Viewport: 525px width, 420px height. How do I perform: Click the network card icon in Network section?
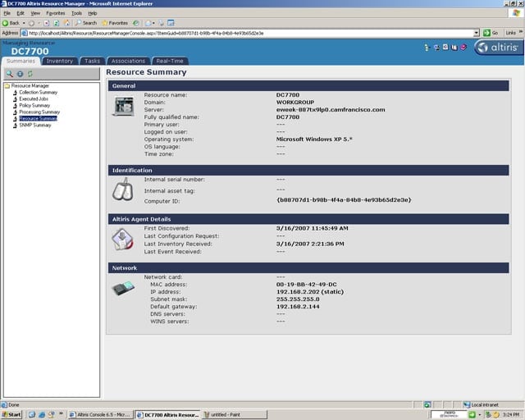click(123, 289)
